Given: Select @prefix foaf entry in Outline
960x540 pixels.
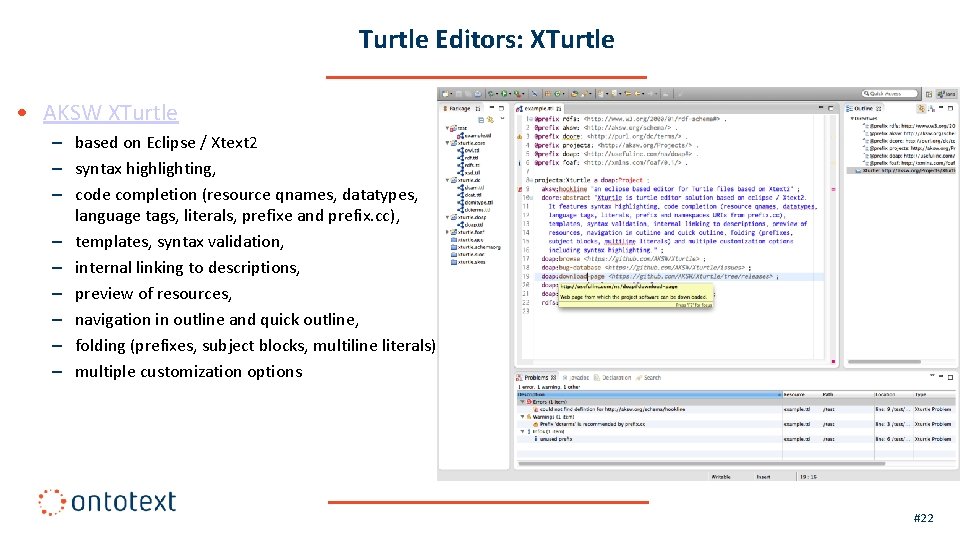Looking at the screenshot, I should tap(910, 163).
